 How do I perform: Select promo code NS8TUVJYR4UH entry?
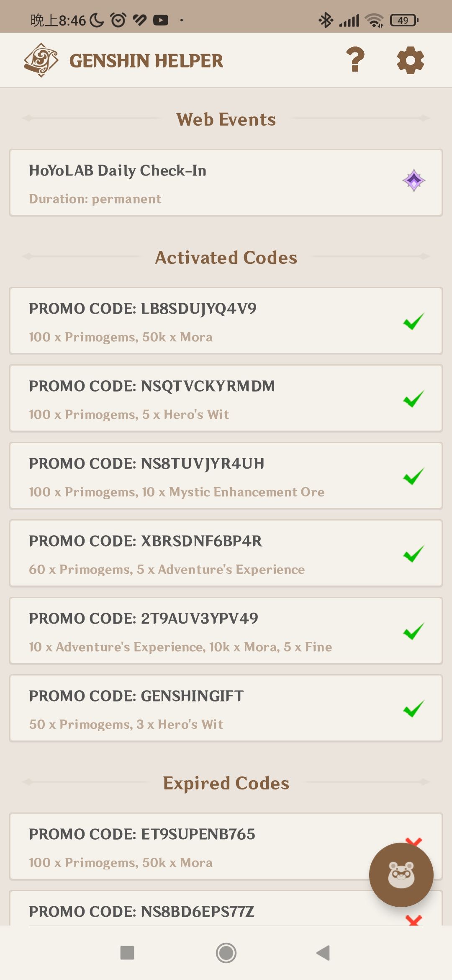pos(226,476)
